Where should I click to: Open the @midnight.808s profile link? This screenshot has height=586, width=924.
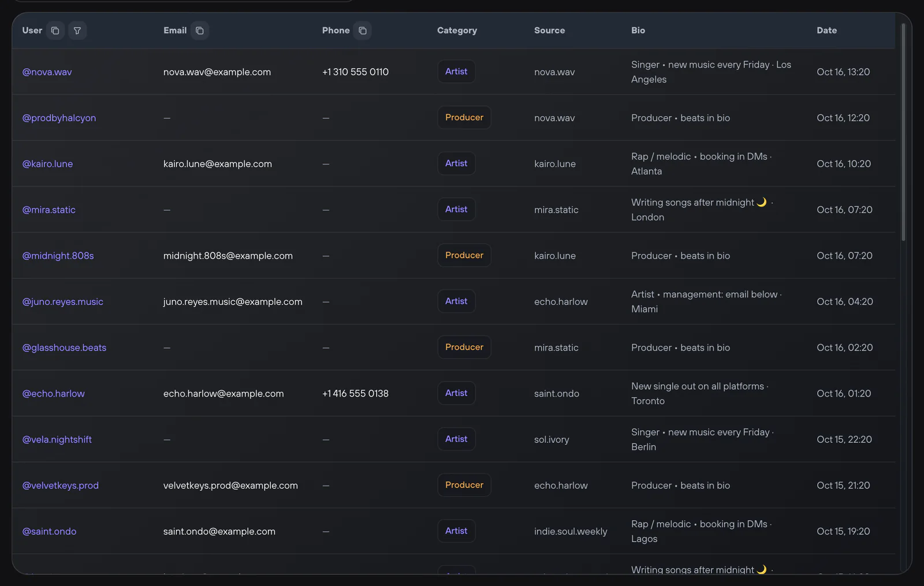(x=58, y=256)
